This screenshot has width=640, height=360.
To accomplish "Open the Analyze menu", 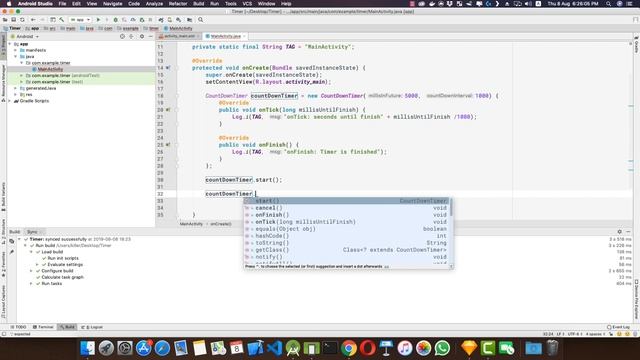I will click(x=154, y=4).
